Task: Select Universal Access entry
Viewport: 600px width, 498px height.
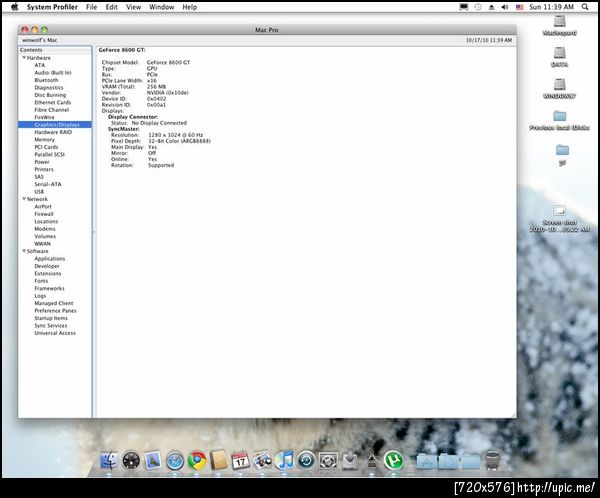Action: click(55, 333)
